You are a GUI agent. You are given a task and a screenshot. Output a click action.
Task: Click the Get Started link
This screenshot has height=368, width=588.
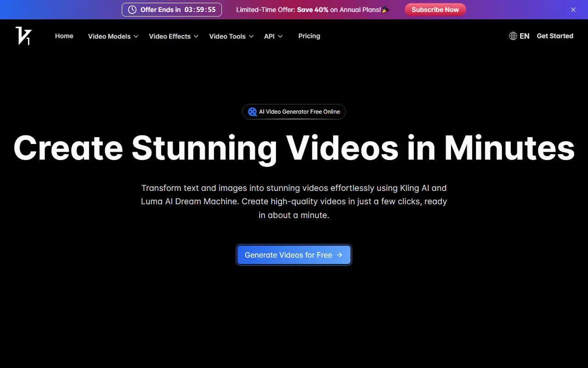pos(555,35)
